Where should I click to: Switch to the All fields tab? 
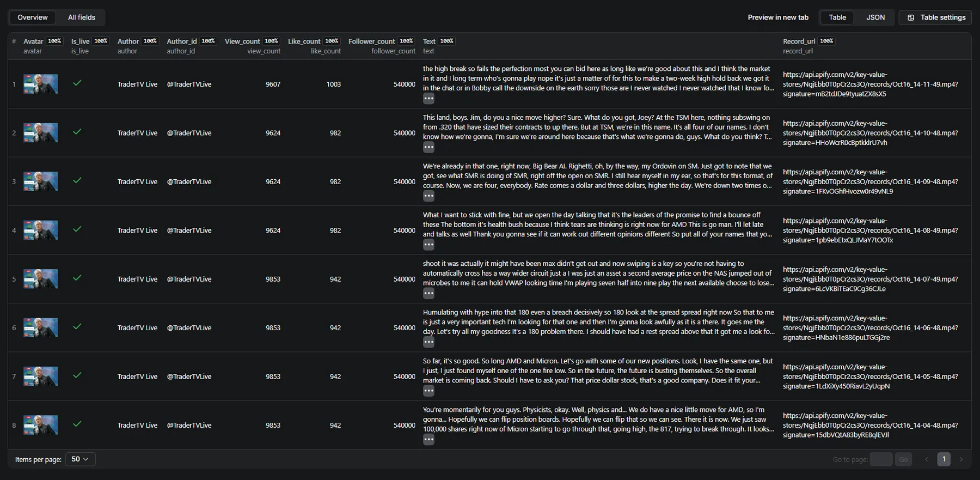82,17
